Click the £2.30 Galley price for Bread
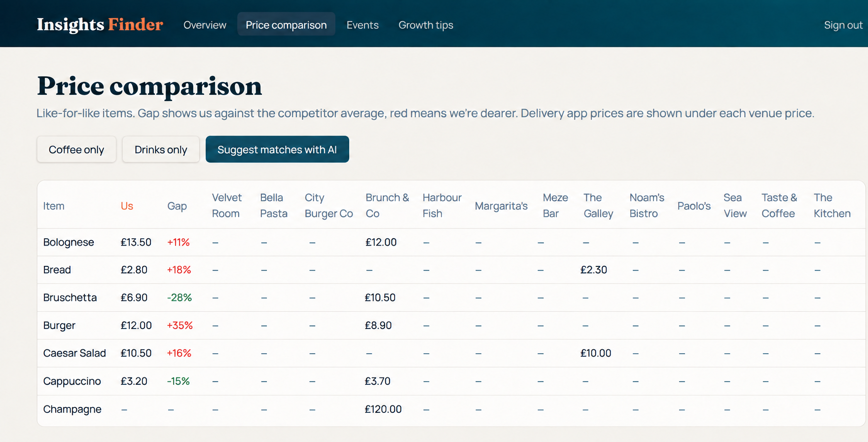 click(594, 270)
